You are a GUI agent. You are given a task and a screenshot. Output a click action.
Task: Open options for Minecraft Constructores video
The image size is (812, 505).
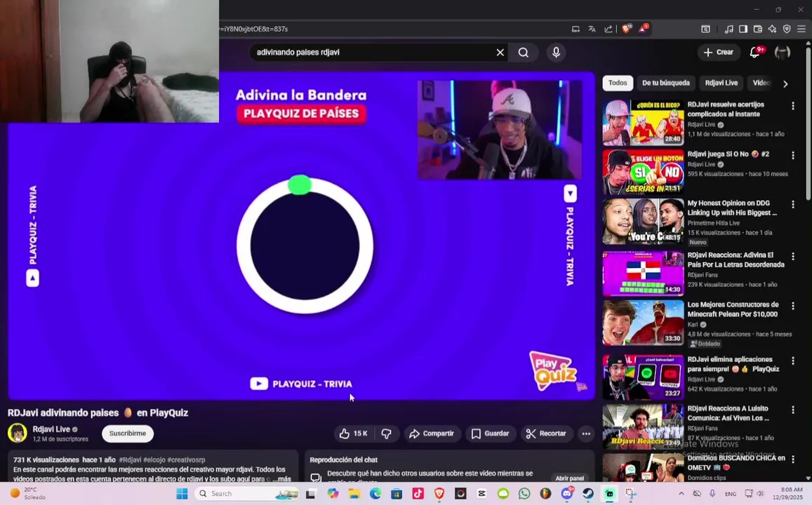coord(792,306)
